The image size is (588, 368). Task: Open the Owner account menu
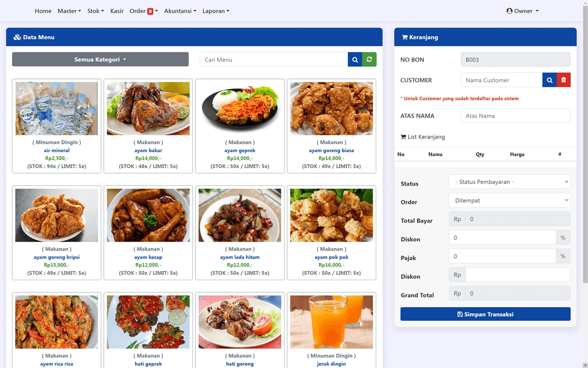(x=522, y=10)
